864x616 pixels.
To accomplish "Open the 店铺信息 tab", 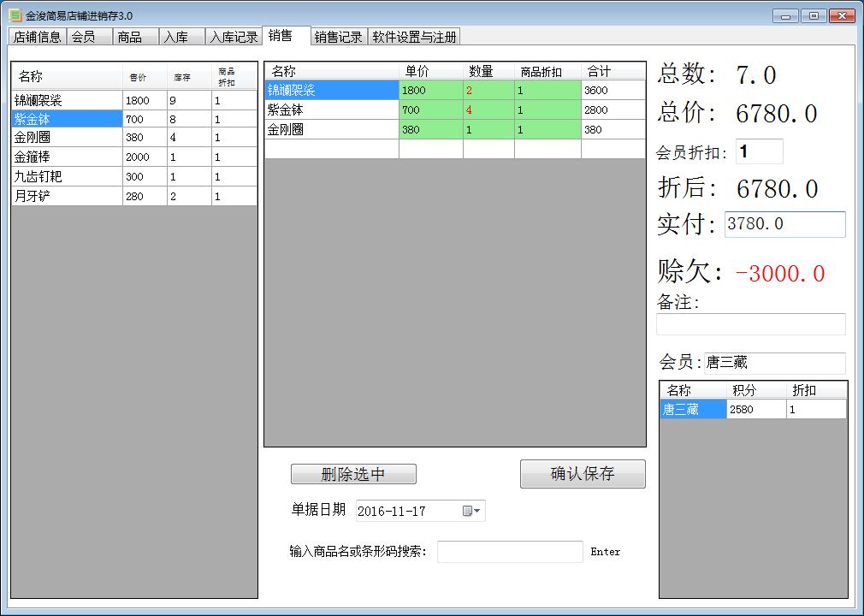I will coord(38,37).
